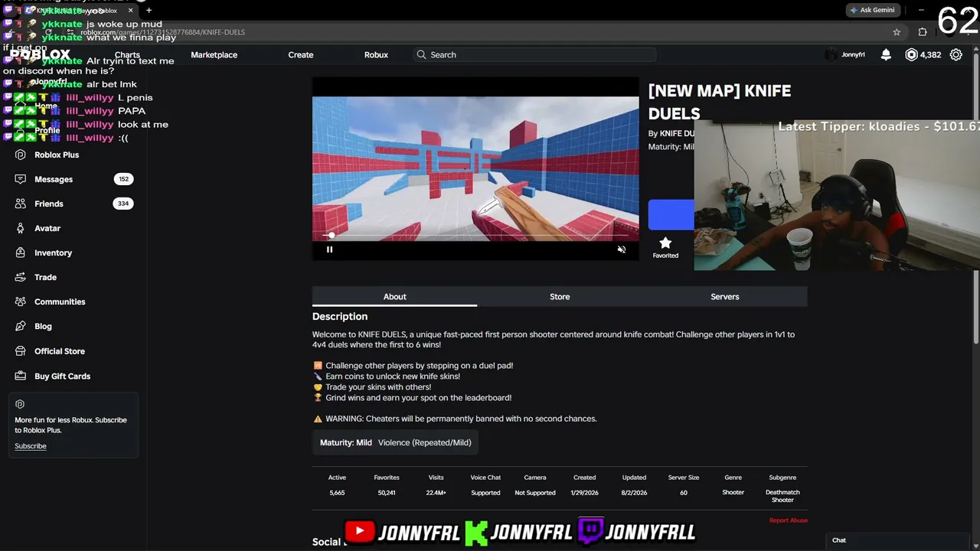
Task: Bookmark this page with the star icon
Action: (897, 32)
